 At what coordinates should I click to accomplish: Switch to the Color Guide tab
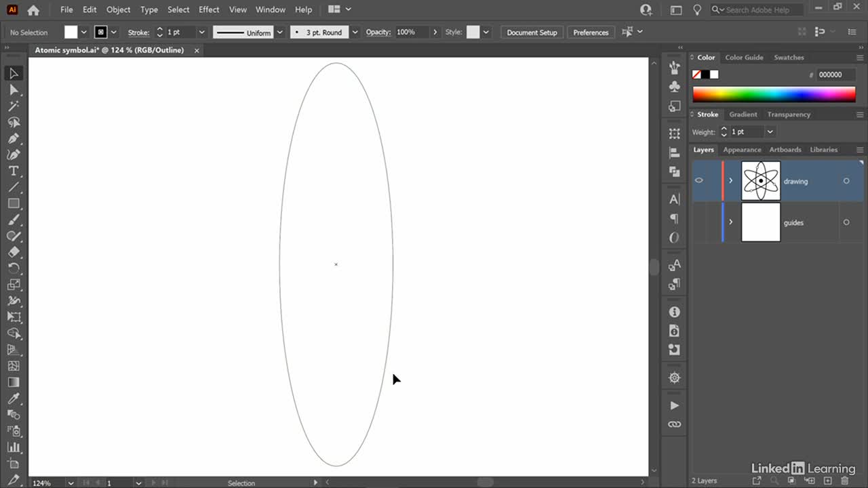pyautogui.click(x=744, y=58)
